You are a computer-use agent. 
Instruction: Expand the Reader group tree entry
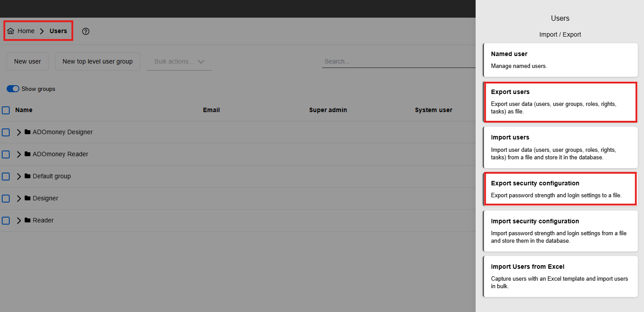coord(19,220)
